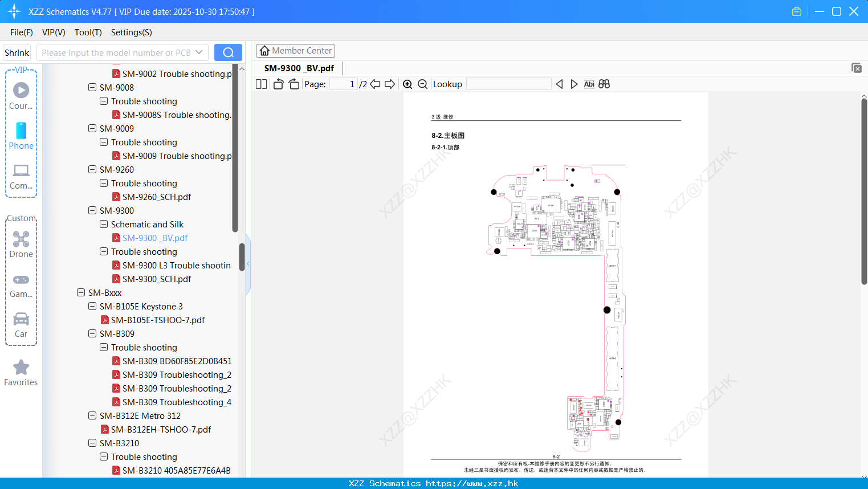Click the tree panel vertical scrollbar
Screen dimensions: 868x489
tap(242, 257)
